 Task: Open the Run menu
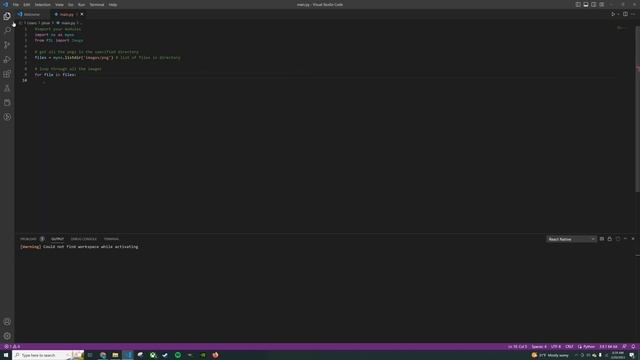(81, 4)
